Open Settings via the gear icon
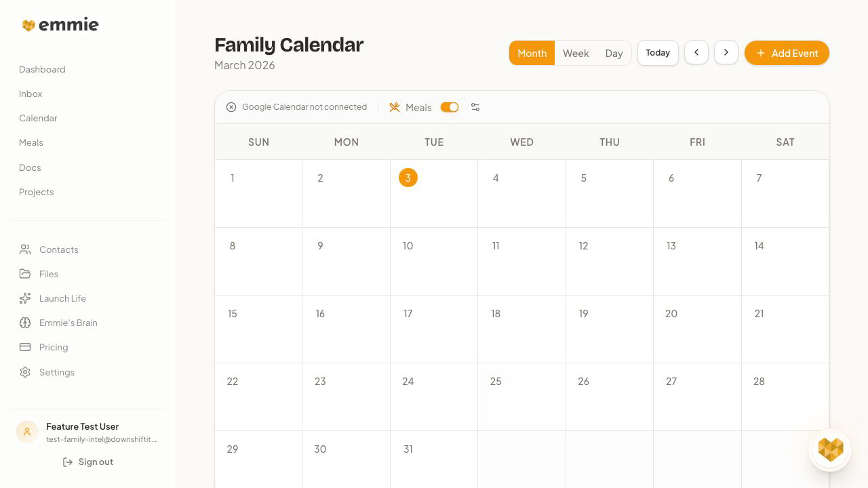Screen dimensions: 868x488 coord(25,372)
